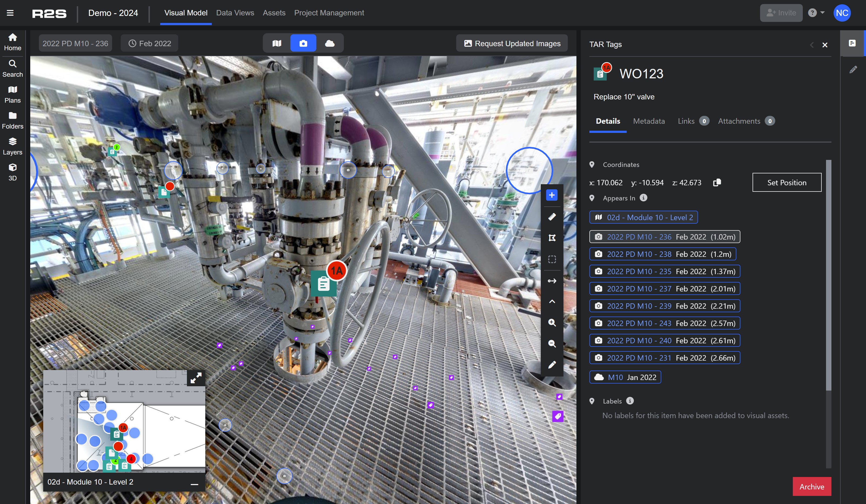Switch to point cloud view mode
The height and width of the screenshot is (504, 866).
pyautogui.click(x=330, y=43)
